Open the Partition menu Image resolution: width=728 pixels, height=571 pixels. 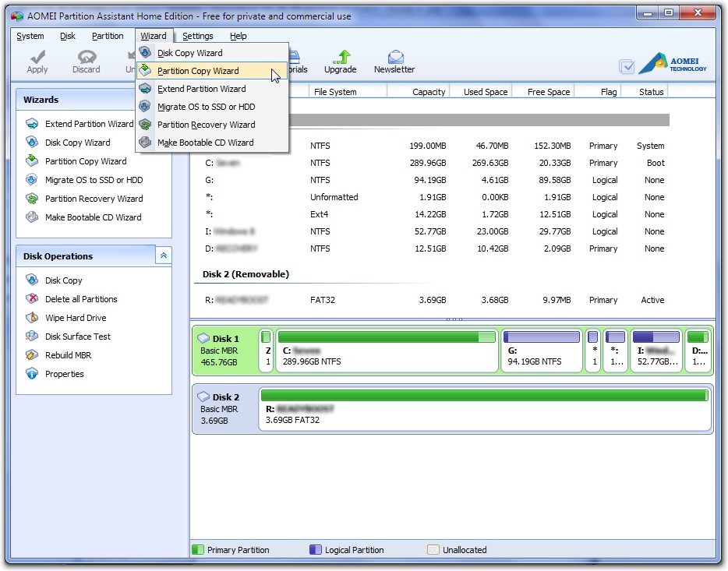pyautogui.click(x=108, y=36)
